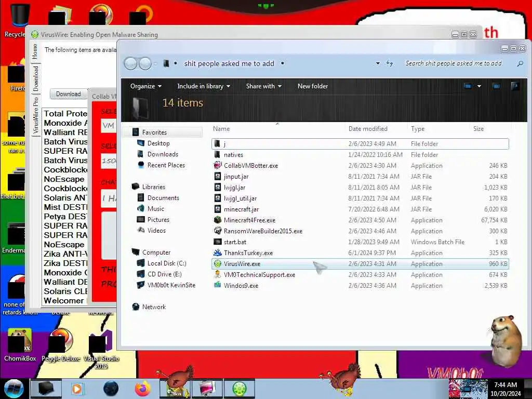Screen dimensions: 532x399
Task: Select Network in the navigation pane
Action: (154, 307)
